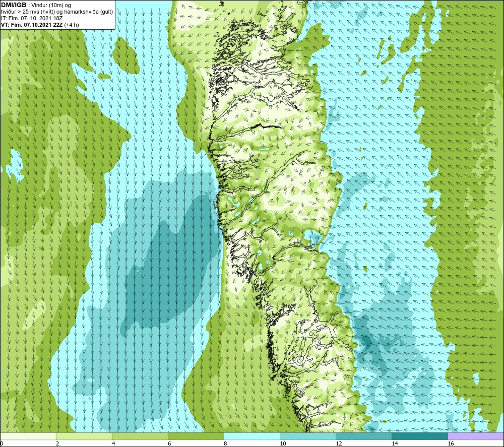504x447 pixels.
Task: Click the 8–10 m/s light cyan legend swatch
Action: 252,436
